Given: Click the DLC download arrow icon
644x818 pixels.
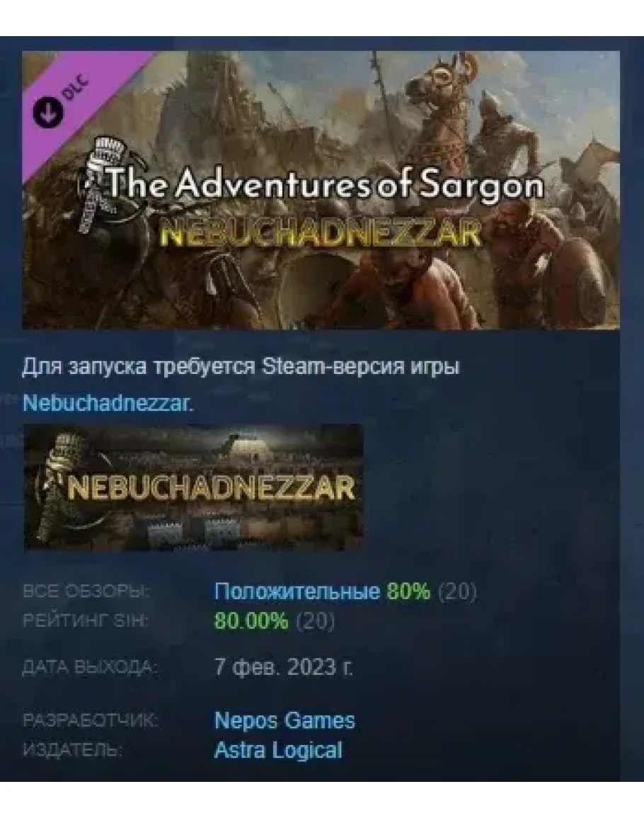Looking at the screenshot, I should click(48, 112).
